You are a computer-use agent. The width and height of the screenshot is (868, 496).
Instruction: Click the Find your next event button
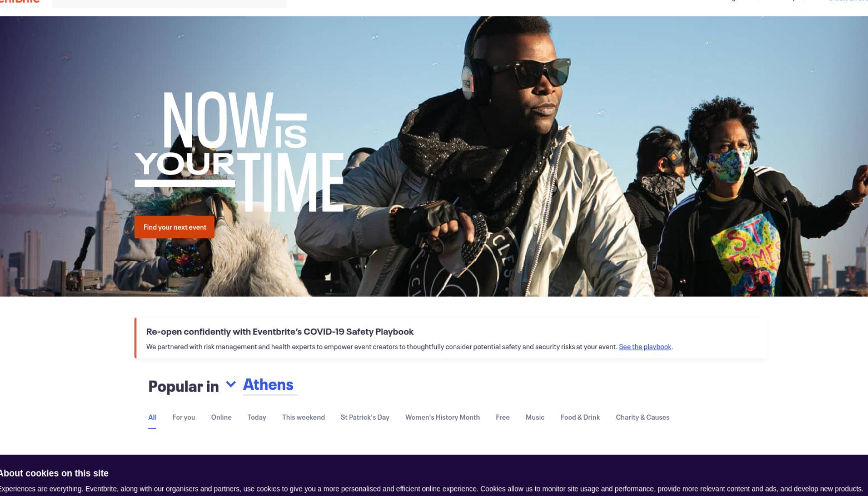coord(175,227)
